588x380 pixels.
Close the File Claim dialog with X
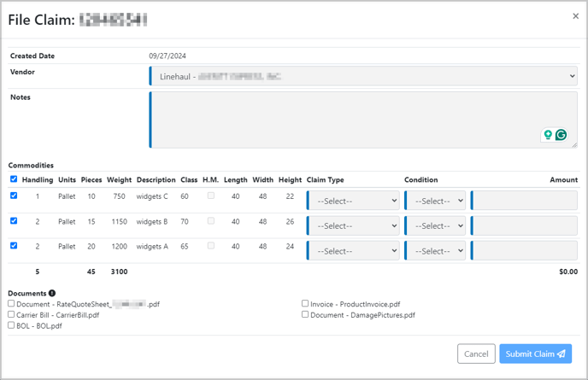tap(575, 16)
